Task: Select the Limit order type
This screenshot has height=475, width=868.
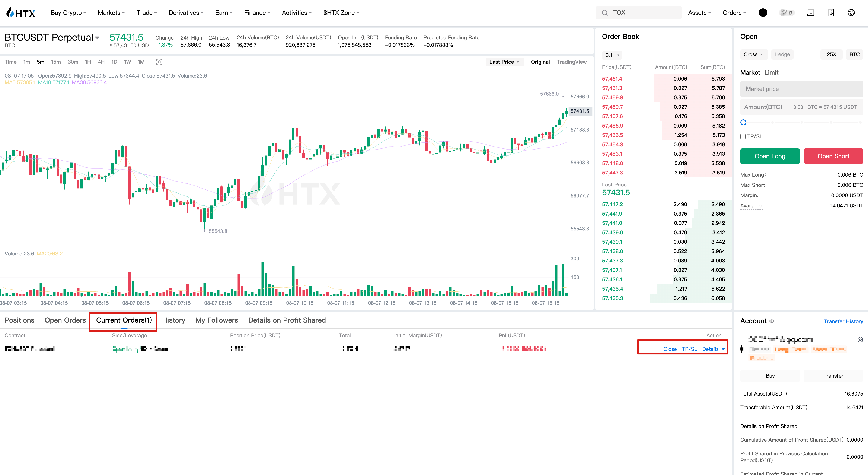Action: click(771, 72)
